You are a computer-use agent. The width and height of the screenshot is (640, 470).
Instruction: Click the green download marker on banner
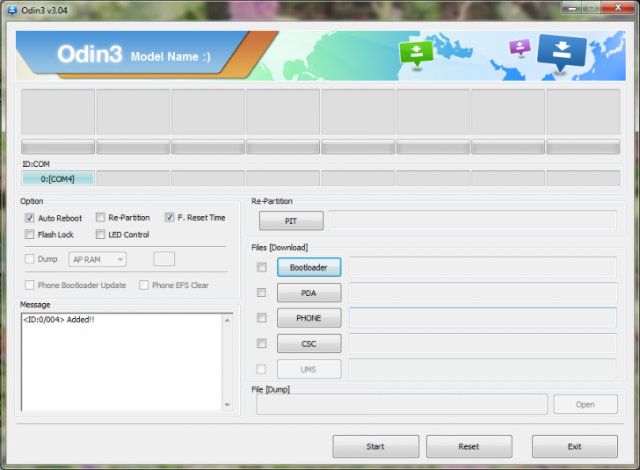click(416, 53)
